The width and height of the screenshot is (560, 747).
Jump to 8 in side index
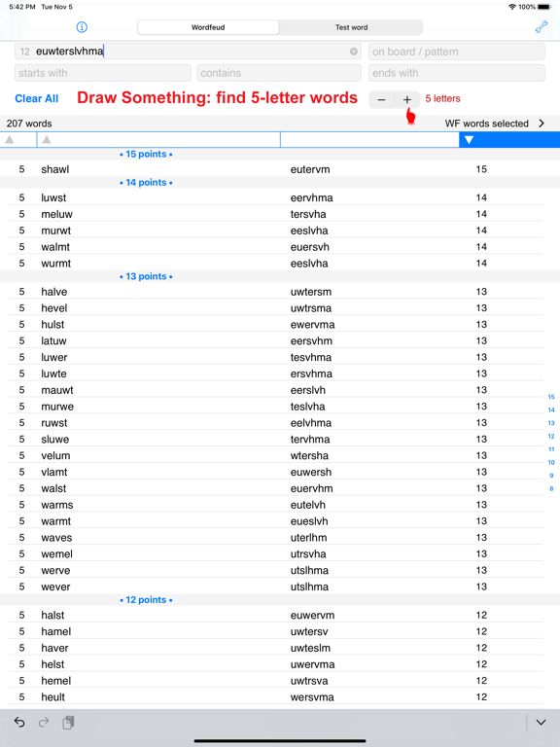tap(551, 488)
